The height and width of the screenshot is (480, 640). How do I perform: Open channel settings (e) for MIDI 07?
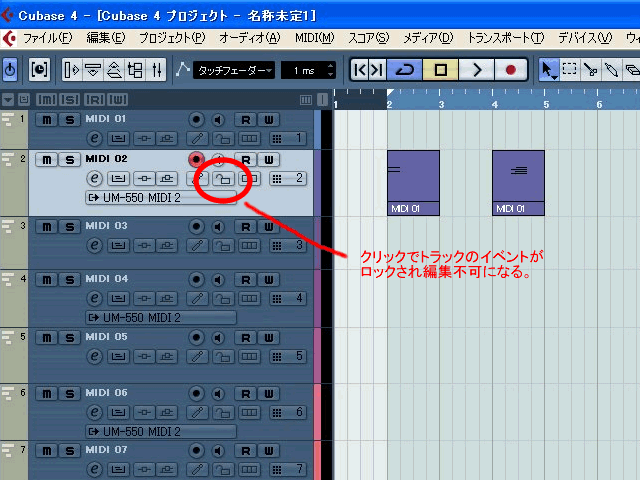(94, 469)
